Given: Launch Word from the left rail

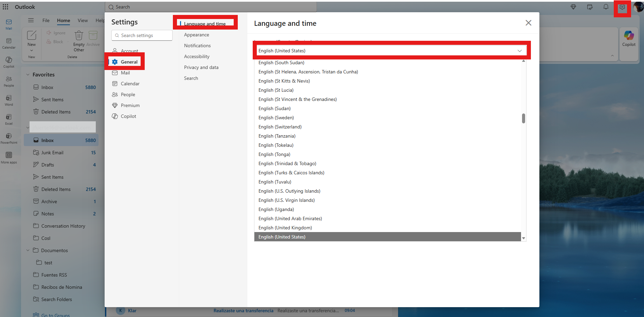Looking at the screenshot, I should pyautogui.click(x=9, y=100).
